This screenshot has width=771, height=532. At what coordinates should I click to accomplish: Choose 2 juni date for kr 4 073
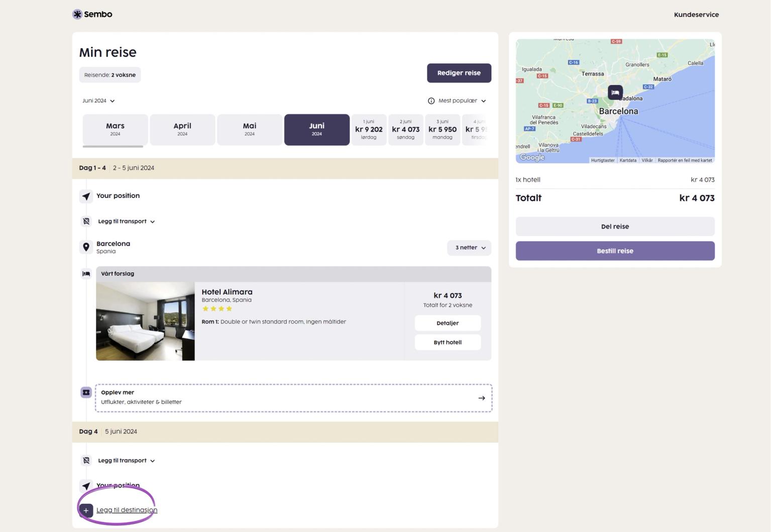tap(405, 130)
